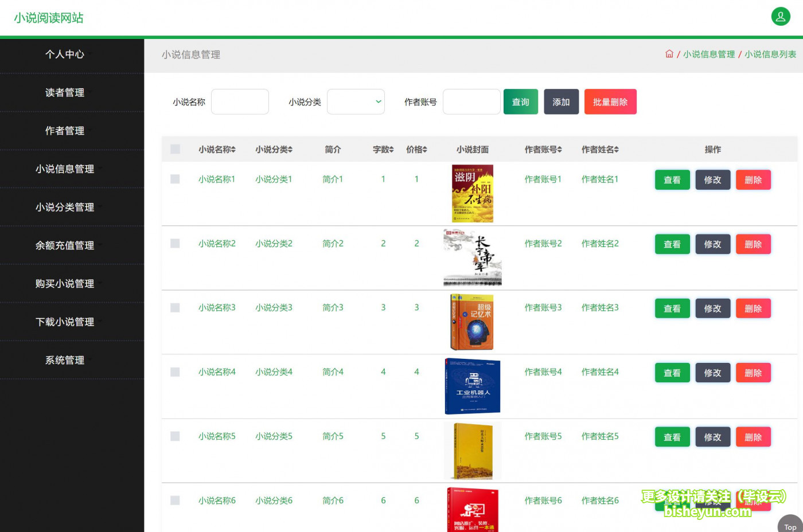This screenshot has width=803, height=532.
Task: Click the Top back-to-top button
Action: pyautogui.click(x=790, y=524)
